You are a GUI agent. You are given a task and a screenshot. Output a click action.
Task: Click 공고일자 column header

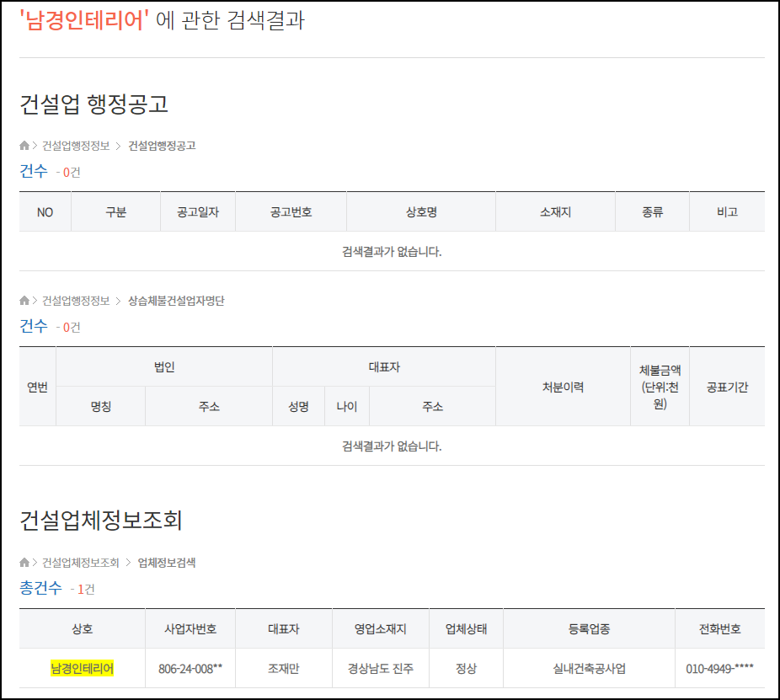198,212
